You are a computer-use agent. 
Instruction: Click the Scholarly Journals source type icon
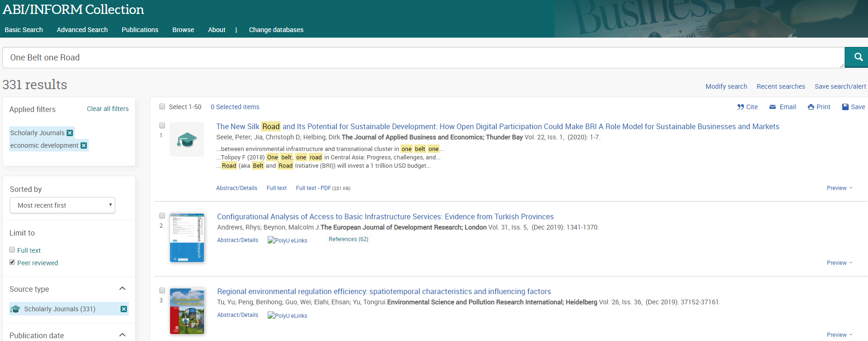tap(15, 309)
